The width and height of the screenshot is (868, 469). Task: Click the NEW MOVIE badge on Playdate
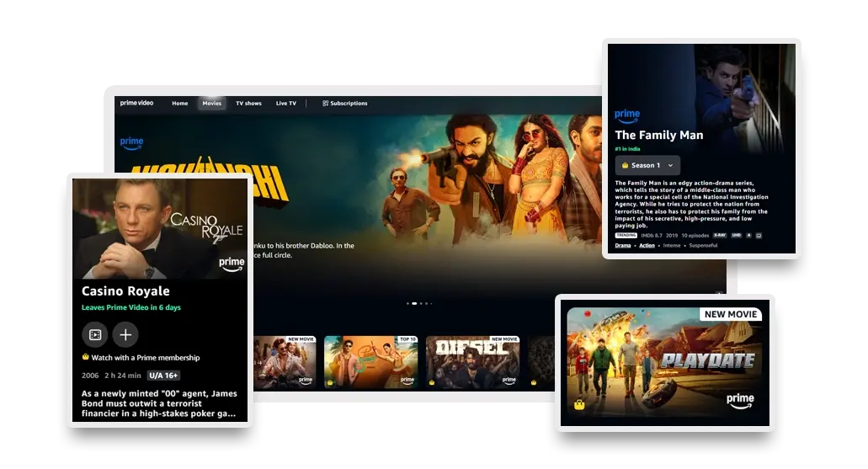tap(731, 314)
